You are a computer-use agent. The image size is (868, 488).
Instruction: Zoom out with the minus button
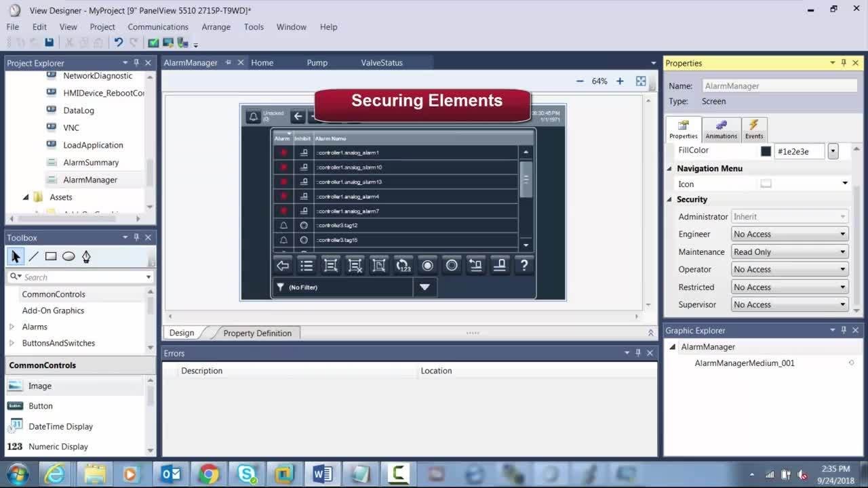(580, 81)
